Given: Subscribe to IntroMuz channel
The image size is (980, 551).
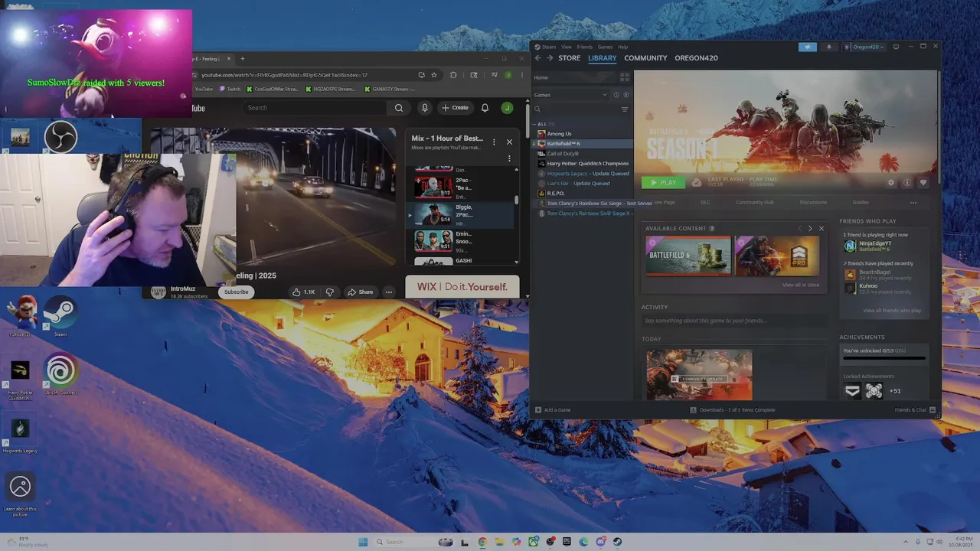Looking at the screenshot, I should [x=236, y=292].
